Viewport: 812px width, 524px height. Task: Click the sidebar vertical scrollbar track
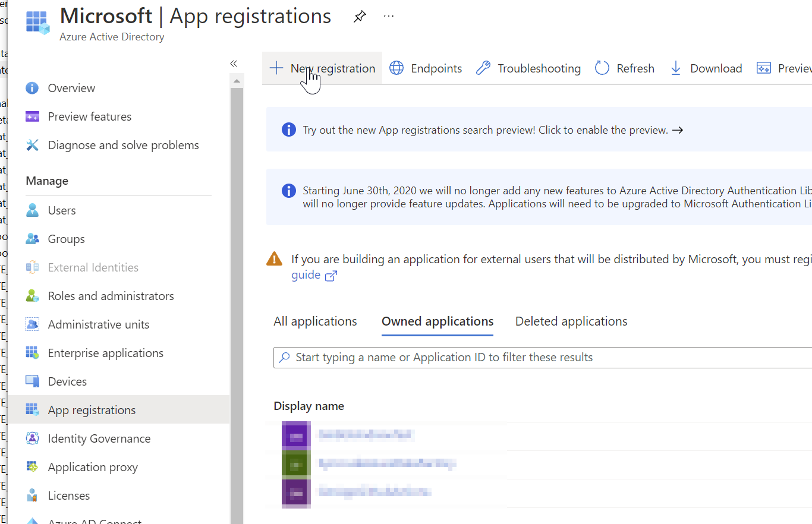237,305
